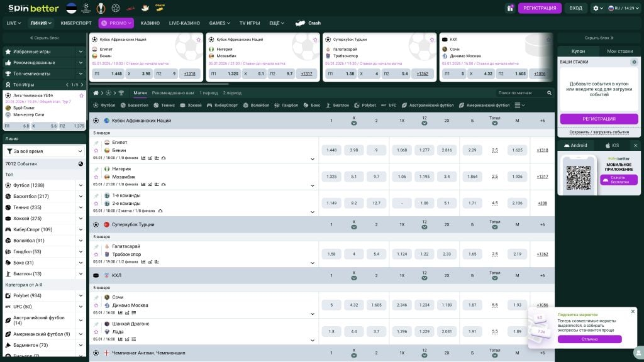Click the home icon in breadcrumb
The height and width of the screenshot is (362, 644).
[96, 93]
